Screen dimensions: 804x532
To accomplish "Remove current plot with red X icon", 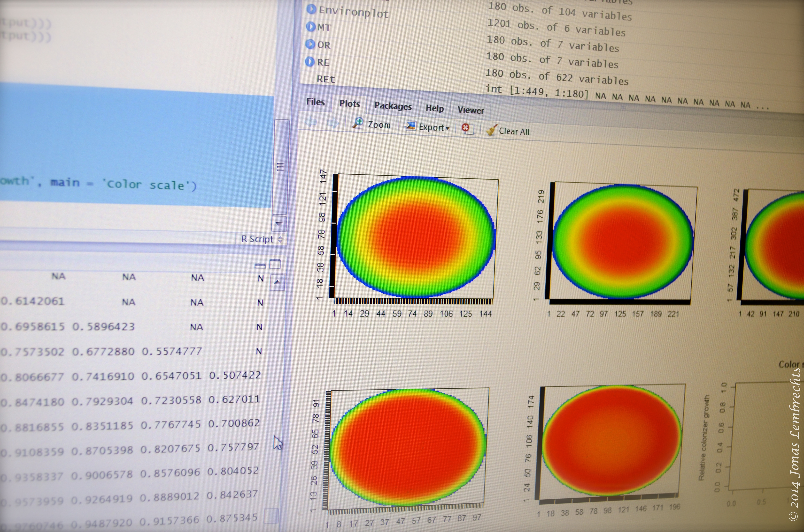I will point(466,128).
